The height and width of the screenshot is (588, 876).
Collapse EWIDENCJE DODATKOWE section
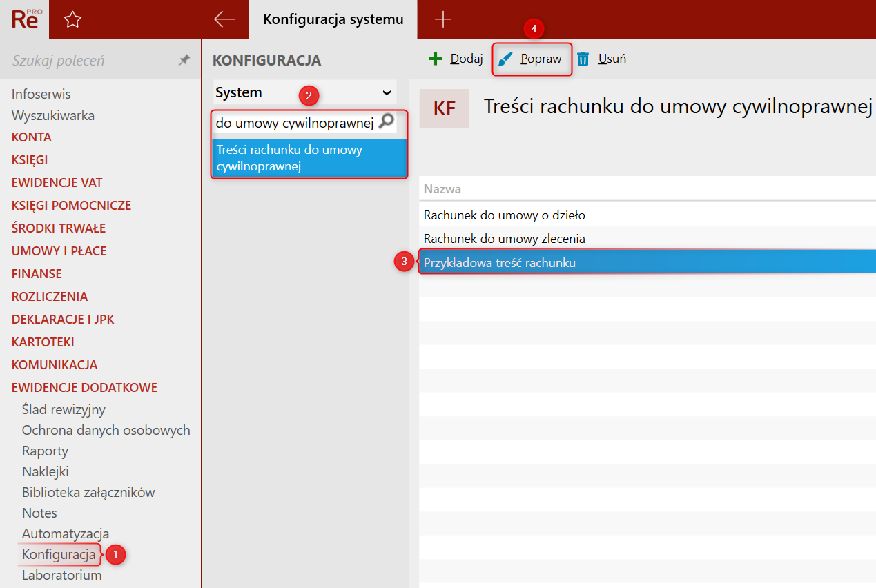(84, 388)
